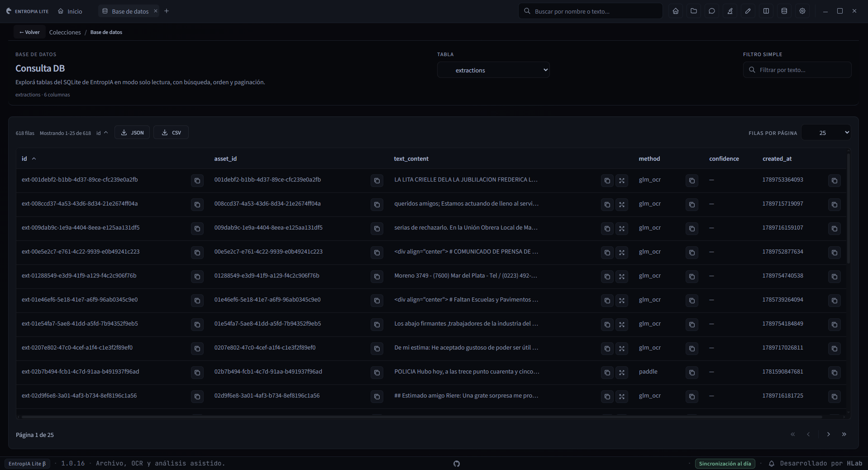Open the microscope analysis icon
The height and width of the screenshot is (470, 868).
point(730,11)
